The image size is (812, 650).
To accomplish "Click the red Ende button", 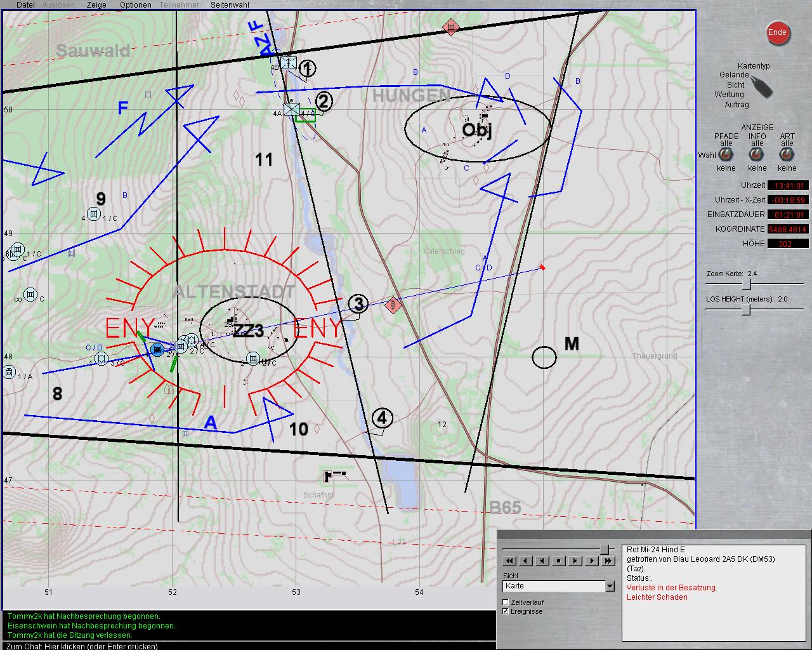I will pos(777,32).
